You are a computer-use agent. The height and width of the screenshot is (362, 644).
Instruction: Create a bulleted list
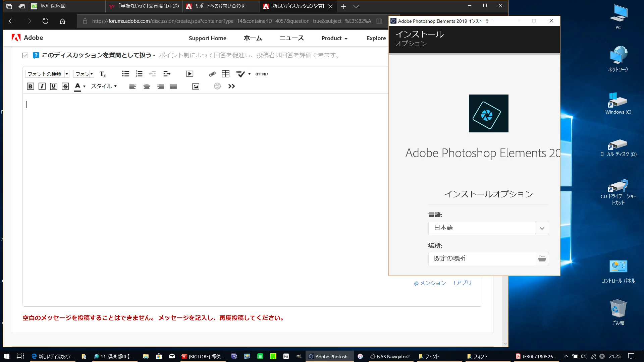click(125, 74)
